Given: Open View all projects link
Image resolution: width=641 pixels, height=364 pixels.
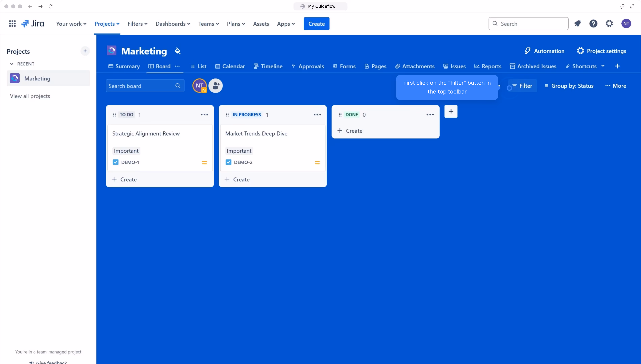Looking at the screenshot, I should point(30,96).
